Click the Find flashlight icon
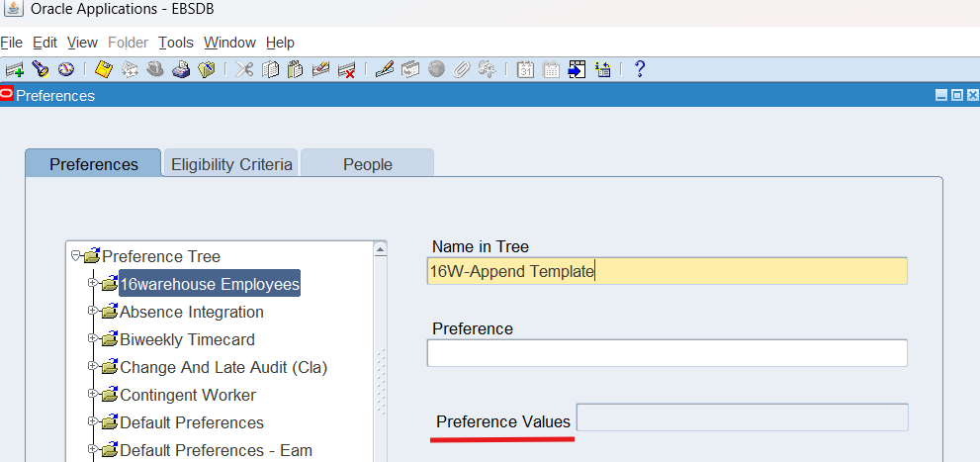 click(x=41, y=69)
